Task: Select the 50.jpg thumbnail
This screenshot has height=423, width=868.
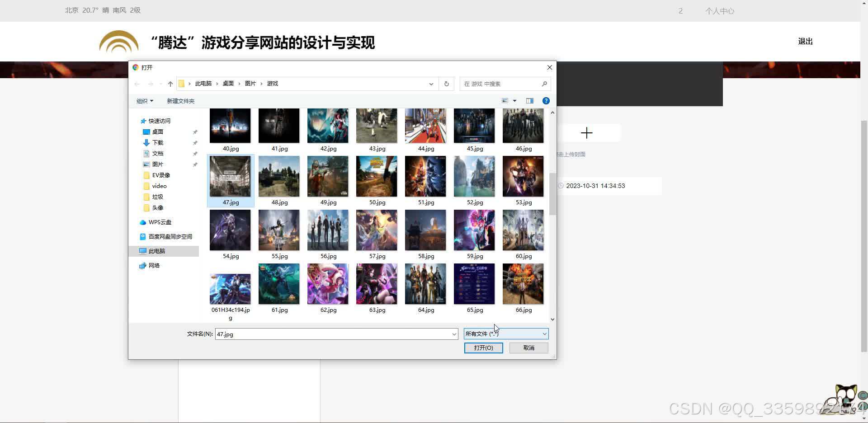Action: pos(377,176)
